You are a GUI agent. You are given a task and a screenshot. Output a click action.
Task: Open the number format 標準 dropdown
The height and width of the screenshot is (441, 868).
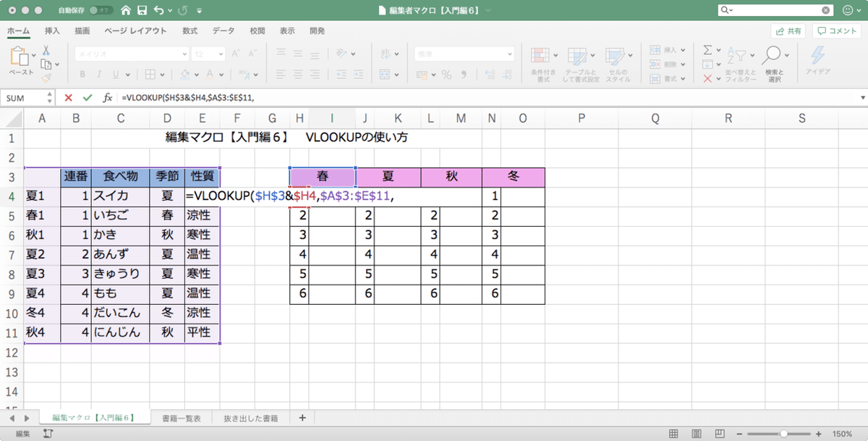click(509, 54)
